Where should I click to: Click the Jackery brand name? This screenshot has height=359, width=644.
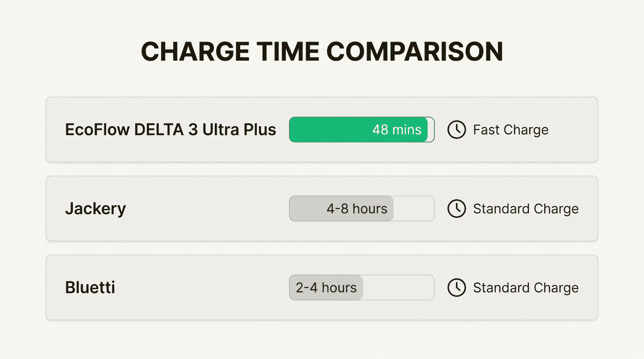(95, 208)
